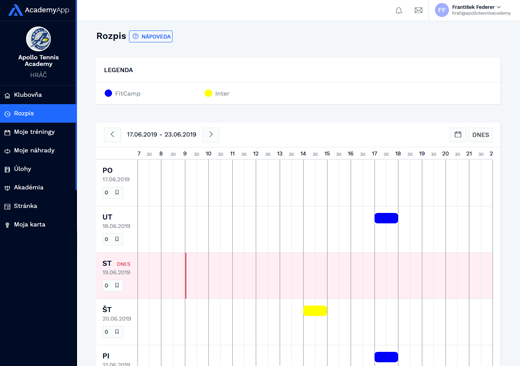Open the Klubovňa menu item
The height and width of the screenshot is (366, 520).
point(38,95)
